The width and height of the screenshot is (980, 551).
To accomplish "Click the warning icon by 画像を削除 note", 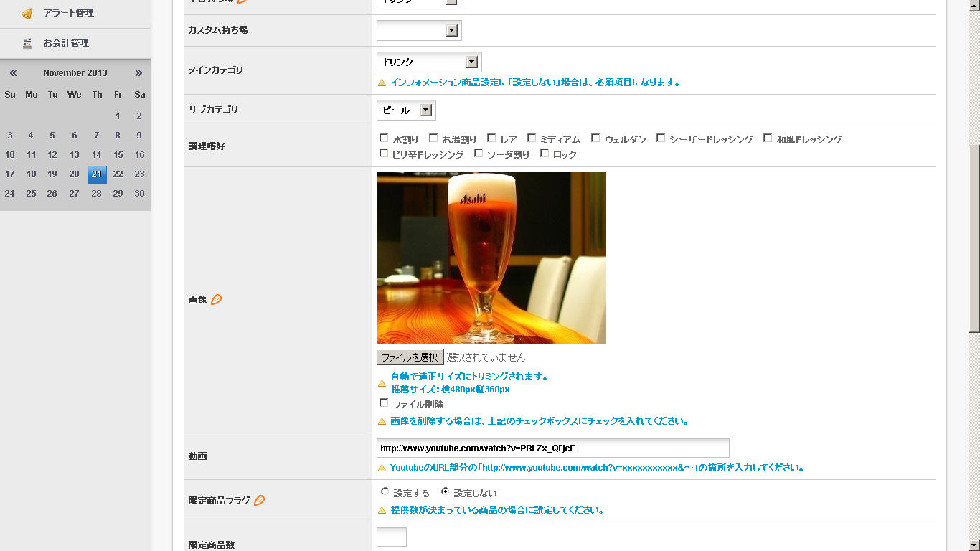I will click(382, 421).
